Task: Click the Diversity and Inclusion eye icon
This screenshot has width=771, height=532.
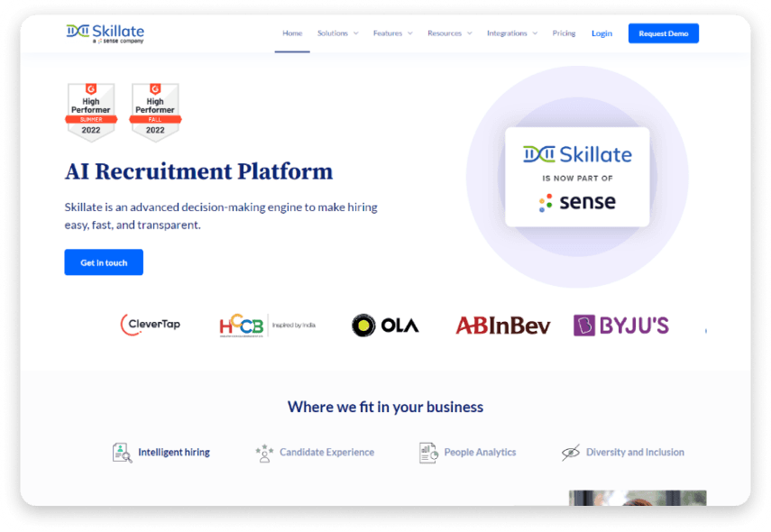Action: 572,452
